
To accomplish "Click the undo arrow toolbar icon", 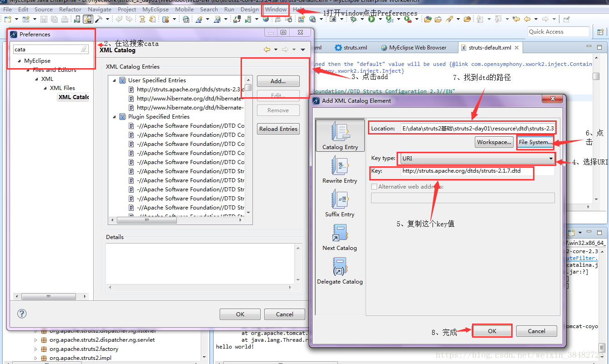I will click(119, 19).
